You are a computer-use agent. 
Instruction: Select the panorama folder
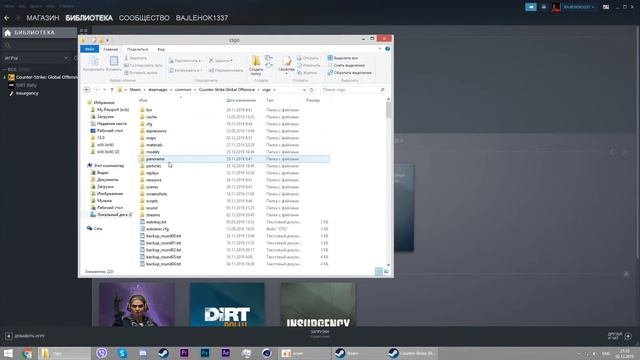[234, 159]
